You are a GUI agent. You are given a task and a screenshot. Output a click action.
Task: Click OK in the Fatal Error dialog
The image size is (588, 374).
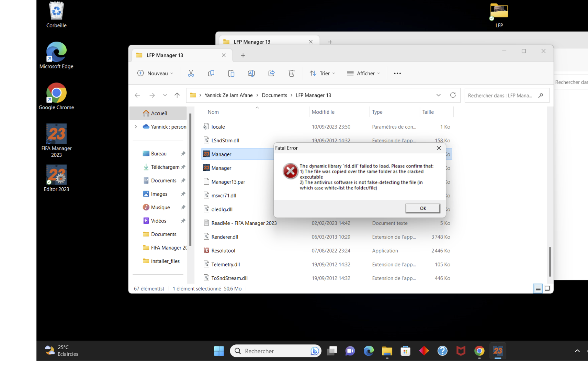pos(423,208)
